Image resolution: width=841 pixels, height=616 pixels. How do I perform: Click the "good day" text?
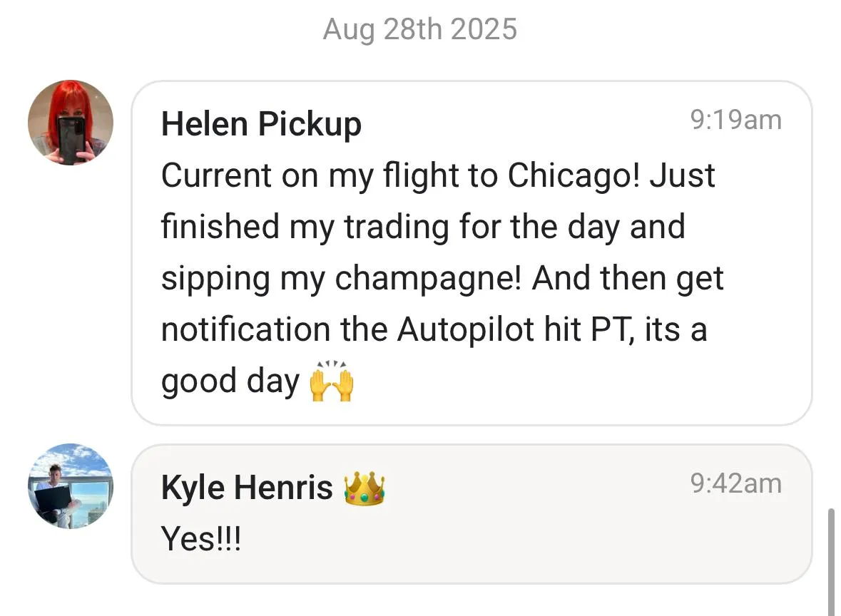click(230, 381)
